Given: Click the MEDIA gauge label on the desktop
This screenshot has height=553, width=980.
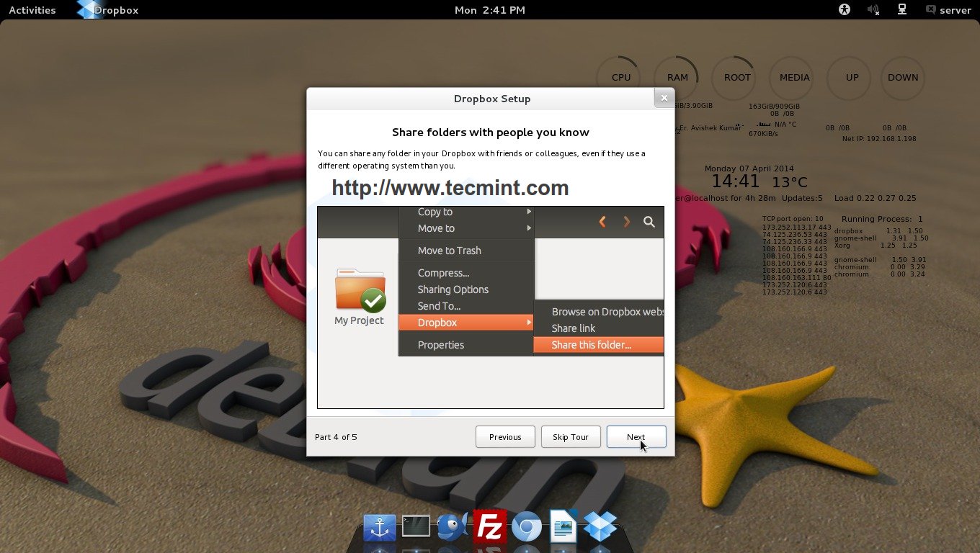Looking at the screenshot, I should (794, 78).
